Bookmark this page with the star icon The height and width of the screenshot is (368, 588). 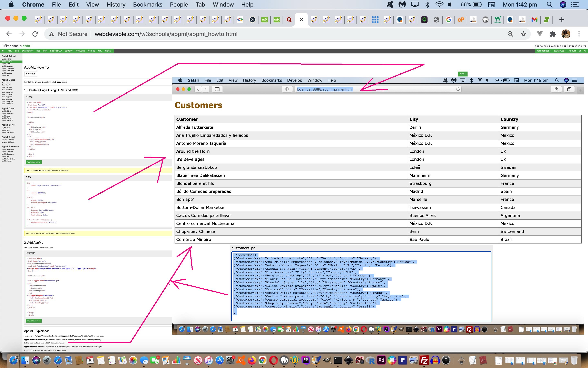point(523,34)
